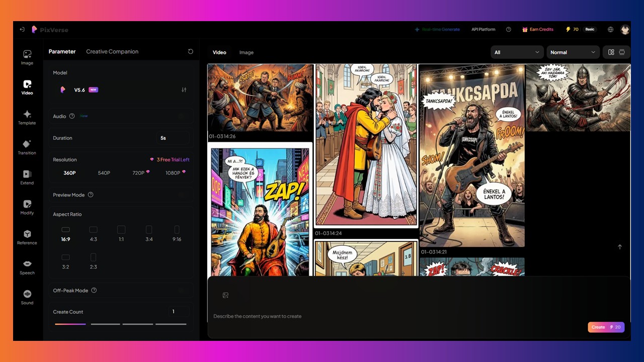Screen dimensions: 644x362
Task: Click the Sound sidebar icon
Action: [x=27, y=297]
